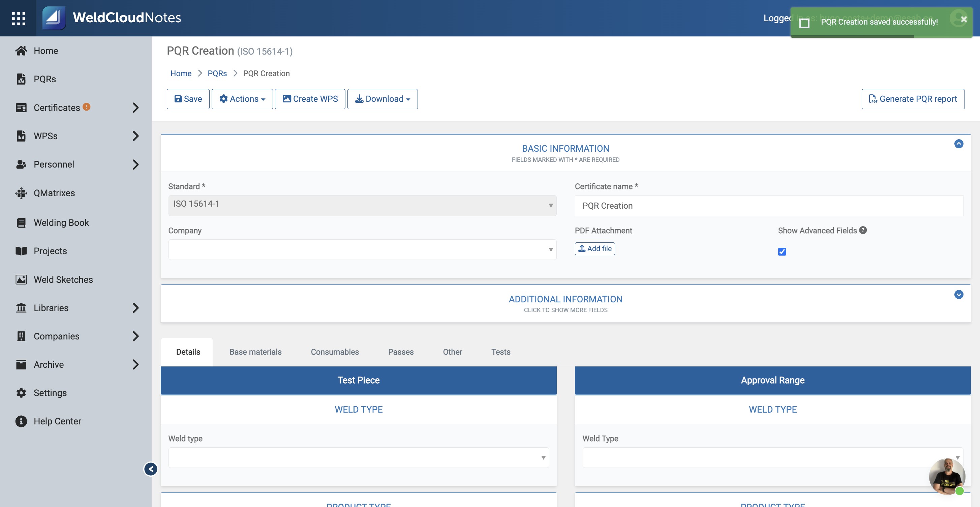Click the Home house icon in sidebar
Image resolution: width=980 pixels, height=507 pixels.
pyautogui.click(x=21, y=51)
